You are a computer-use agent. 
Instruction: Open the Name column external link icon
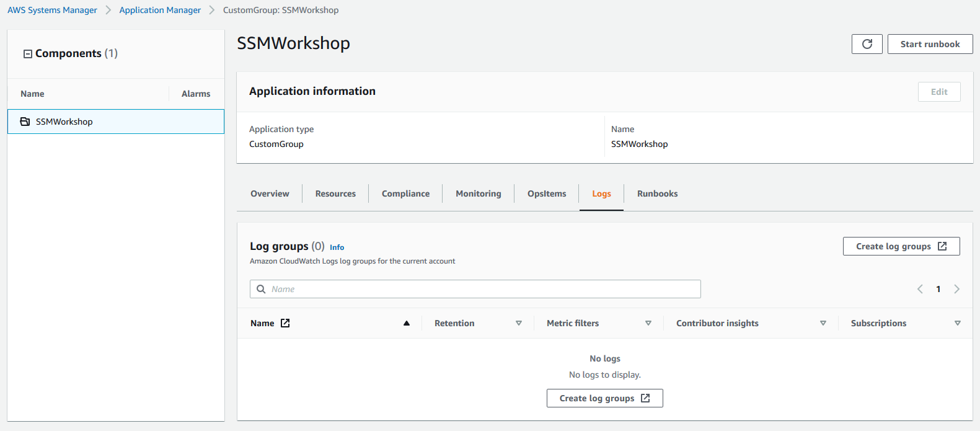click(x=285, y=323)
